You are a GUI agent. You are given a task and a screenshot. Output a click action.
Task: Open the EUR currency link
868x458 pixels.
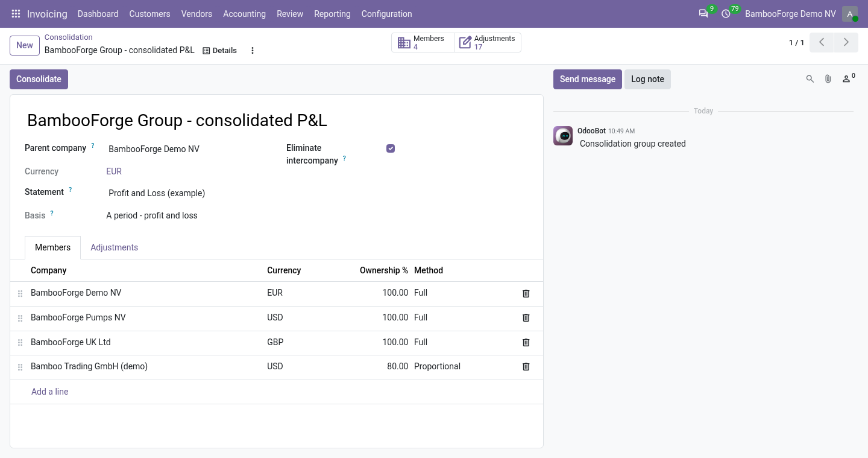pos(114,171)
